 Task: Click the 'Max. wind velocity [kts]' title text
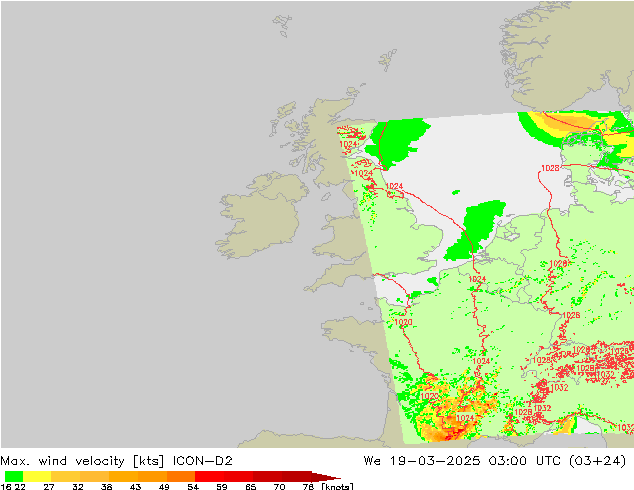(x=82, y=461)
